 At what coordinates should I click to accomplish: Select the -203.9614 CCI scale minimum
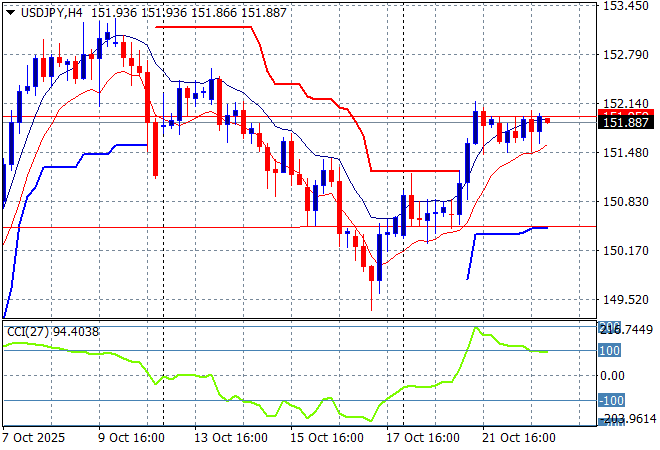click(627, 419)
